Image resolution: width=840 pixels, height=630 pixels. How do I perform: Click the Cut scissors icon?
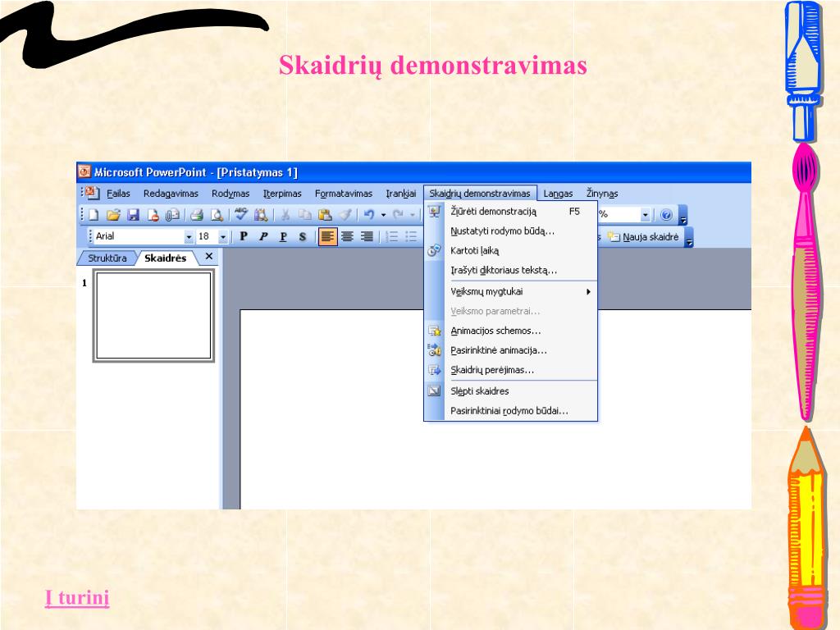pos(285,216)
